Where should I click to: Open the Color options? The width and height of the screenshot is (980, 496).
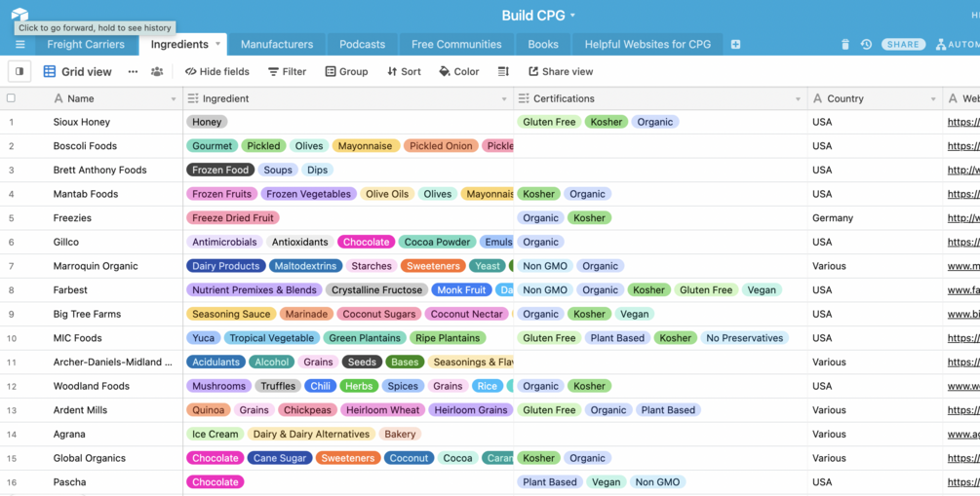(x=458, y=71)
